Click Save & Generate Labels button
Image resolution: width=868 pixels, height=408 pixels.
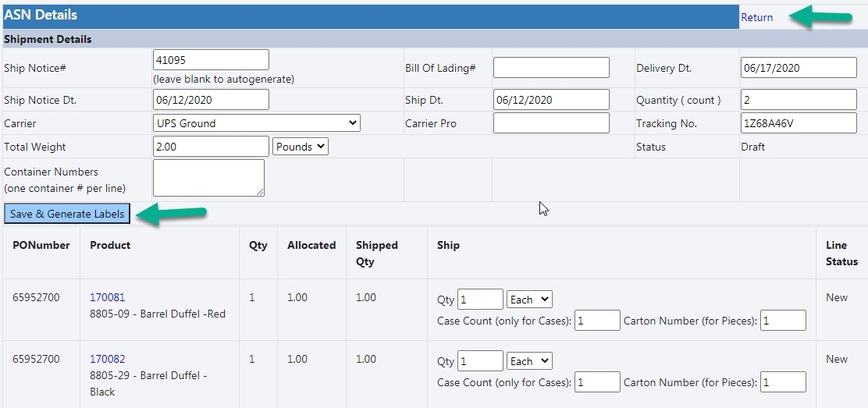[67, 214]
